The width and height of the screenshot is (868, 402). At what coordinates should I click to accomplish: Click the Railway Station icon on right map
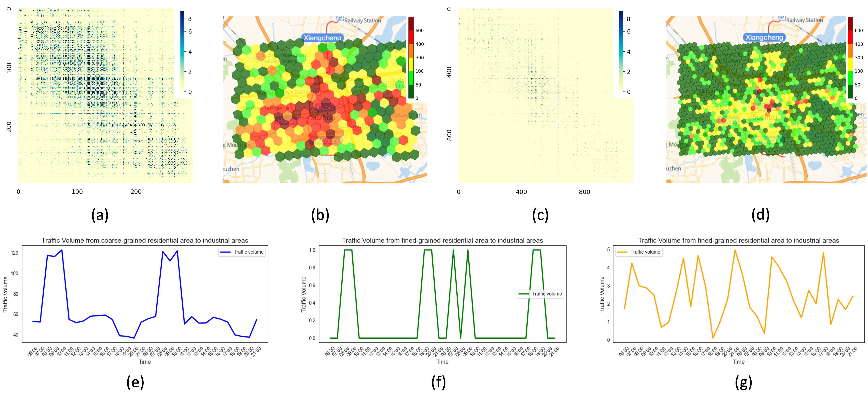click(x=782, y=17)
